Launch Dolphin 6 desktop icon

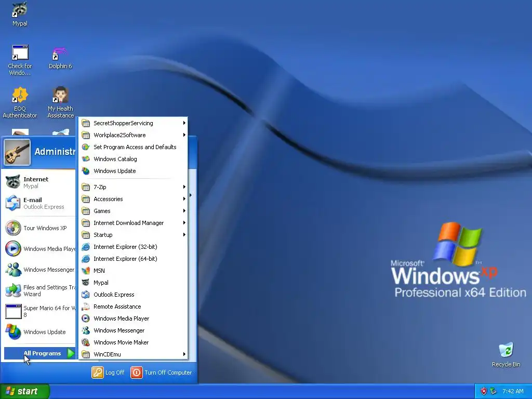(60, 58)
